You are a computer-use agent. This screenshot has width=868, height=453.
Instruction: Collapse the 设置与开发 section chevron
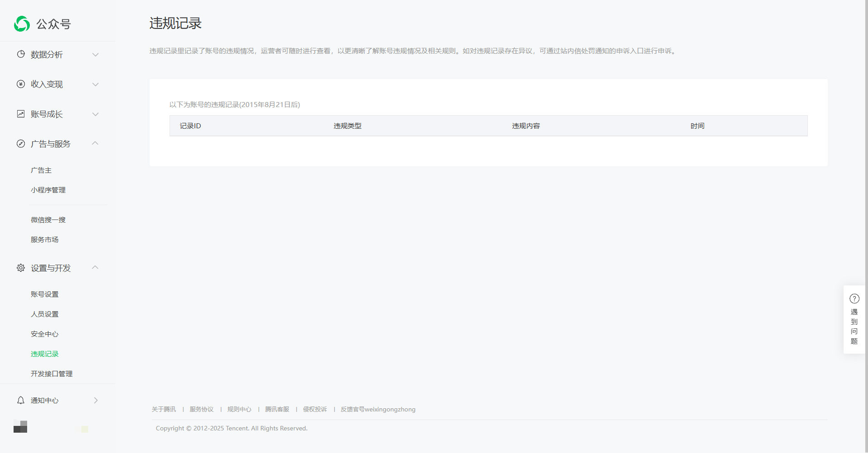[95, 267]
